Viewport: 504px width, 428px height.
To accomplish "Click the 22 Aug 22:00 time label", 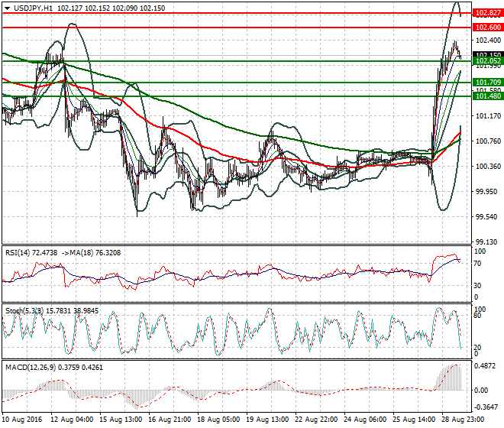I will tap(316, 420).
